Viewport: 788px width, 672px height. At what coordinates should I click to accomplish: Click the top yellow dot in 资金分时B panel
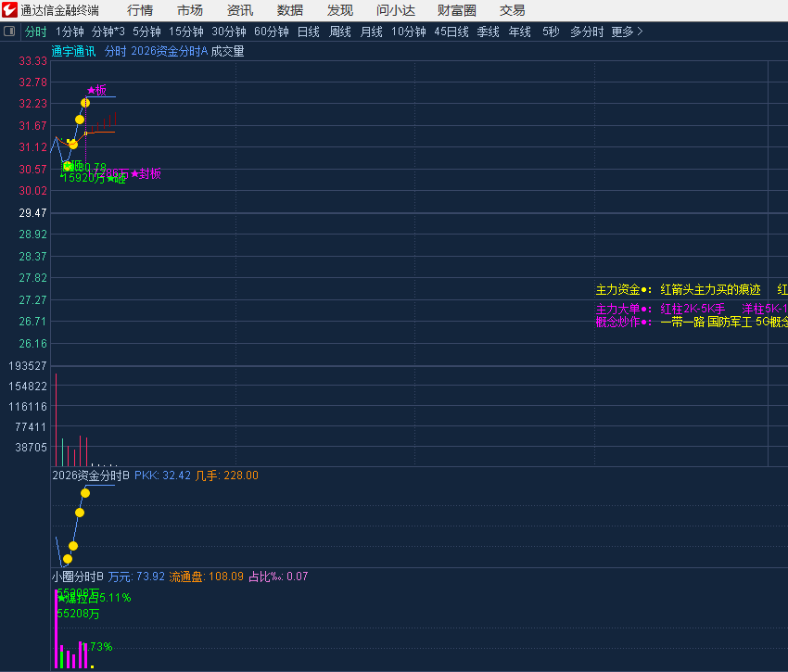coord(85,493)
